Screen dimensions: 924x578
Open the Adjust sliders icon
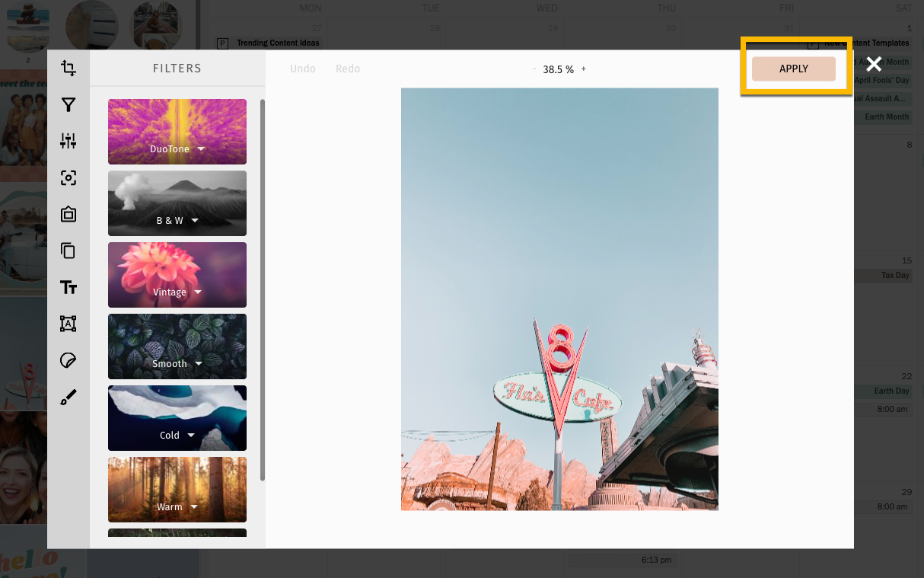point(69,141)
